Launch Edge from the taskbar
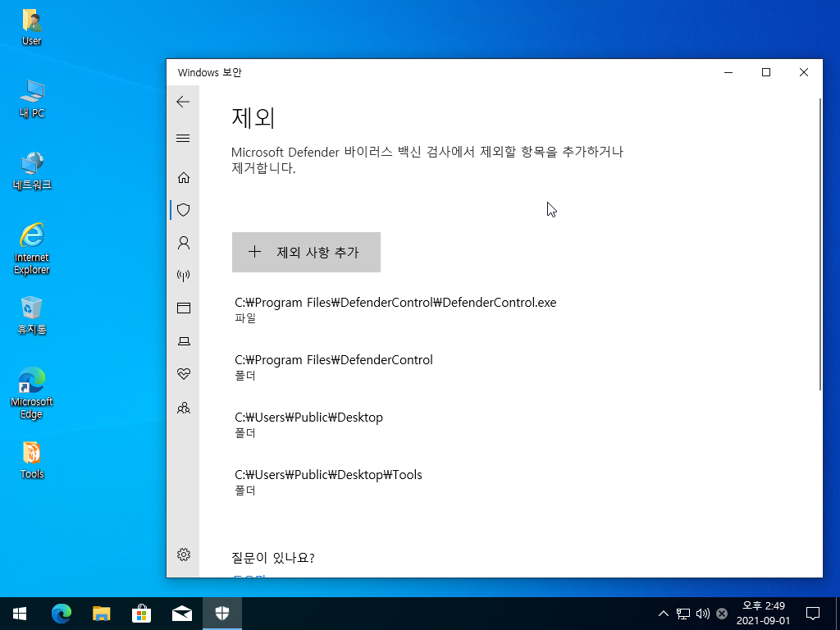This screenshot has width=840, height=630. (62, 614)
